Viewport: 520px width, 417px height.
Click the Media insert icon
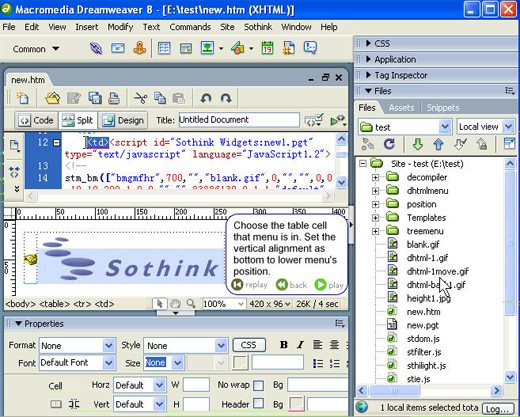click(237, 48)
